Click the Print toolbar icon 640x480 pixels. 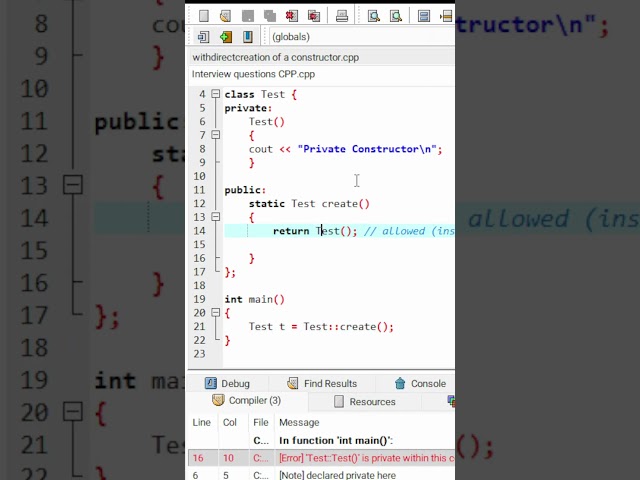(x=342, y=16)
